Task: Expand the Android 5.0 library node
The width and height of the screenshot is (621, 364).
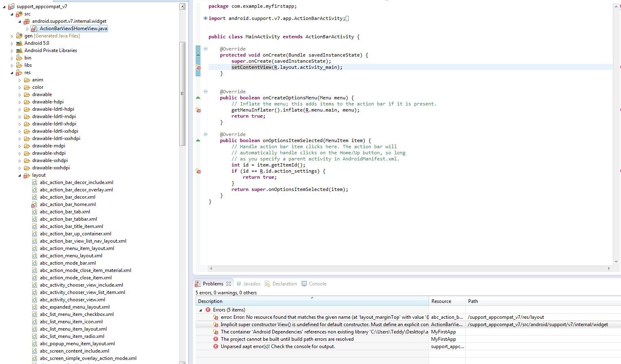Action: [x=12, y=43]
